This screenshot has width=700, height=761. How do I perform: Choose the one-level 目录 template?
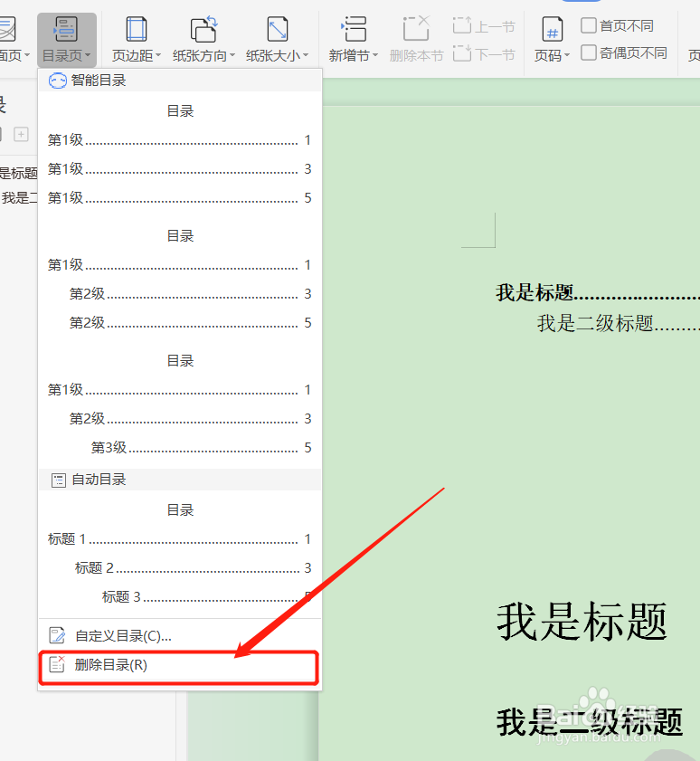179,155
